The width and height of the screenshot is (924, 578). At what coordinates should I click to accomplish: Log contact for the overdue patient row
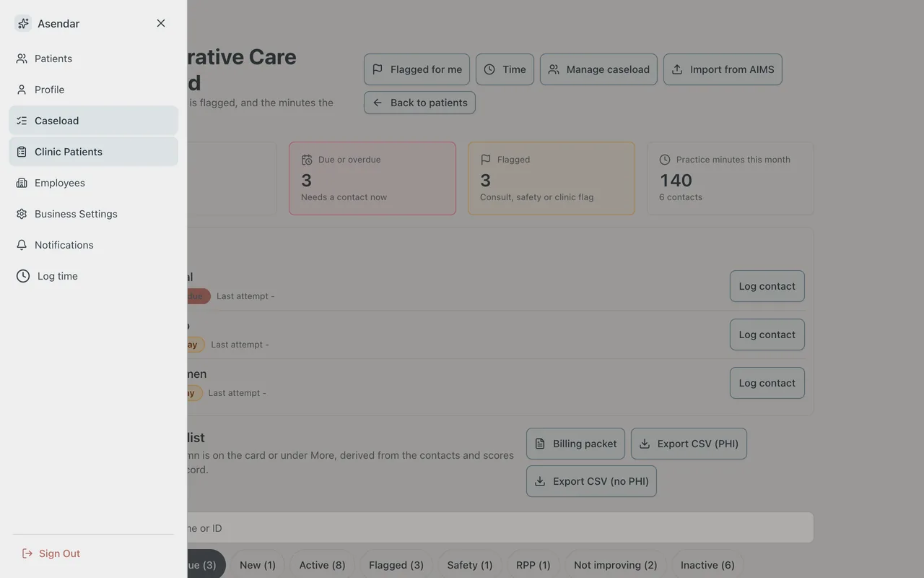click(x=767, y=286)
